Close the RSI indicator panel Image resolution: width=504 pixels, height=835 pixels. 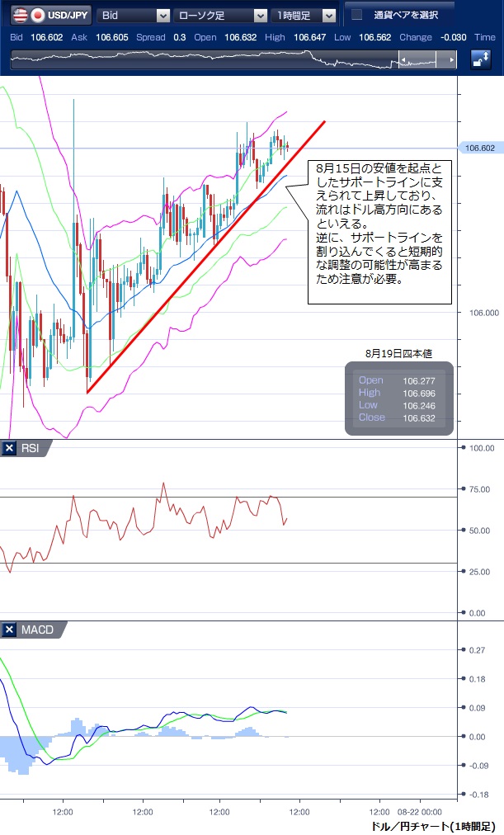(10, 448)
